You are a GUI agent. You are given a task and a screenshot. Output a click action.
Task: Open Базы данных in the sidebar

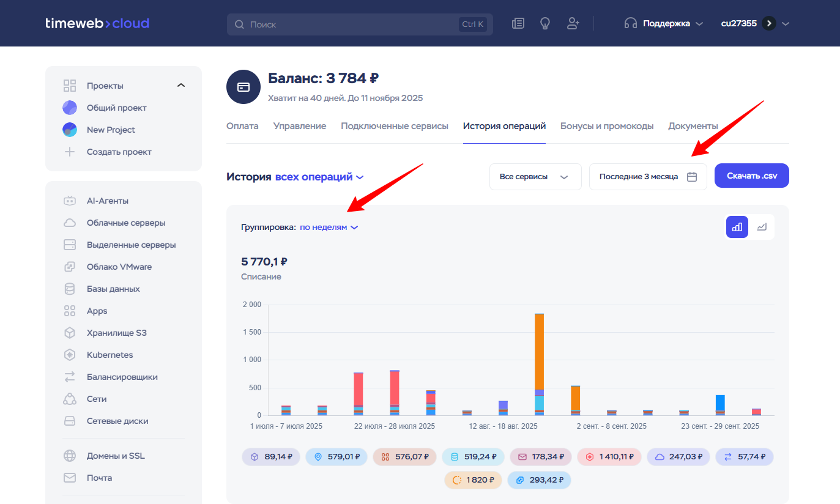point(113,289)
